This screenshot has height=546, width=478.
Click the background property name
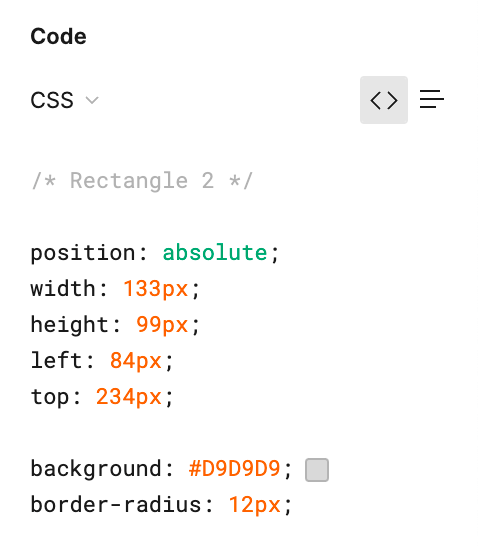(x=96, y=469)
